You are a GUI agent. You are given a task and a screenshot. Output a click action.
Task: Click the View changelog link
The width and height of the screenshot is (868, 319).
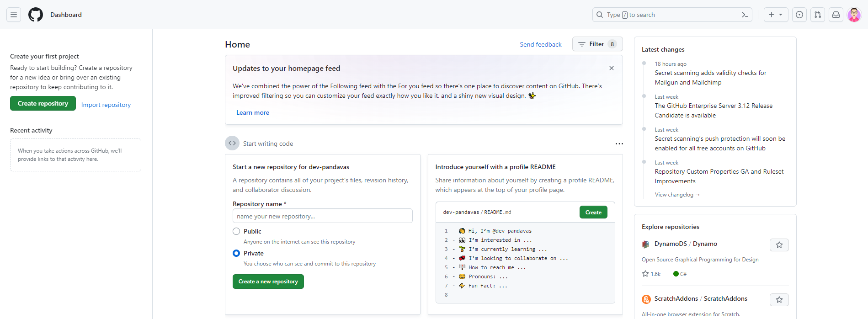(677, 195)
